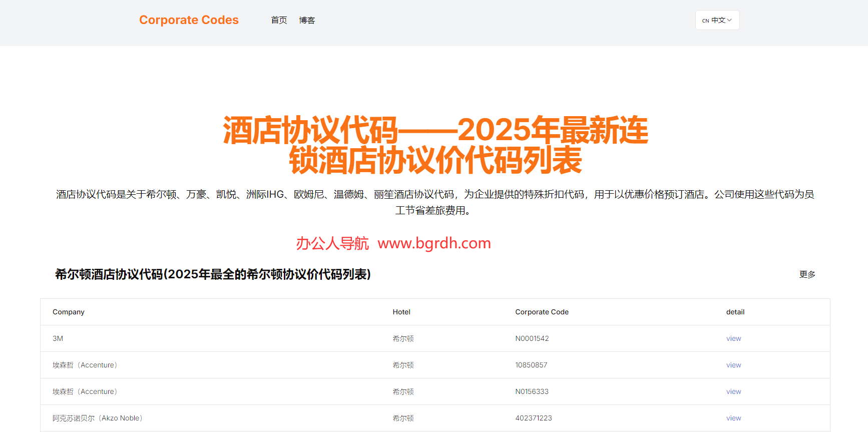Click the Hotel column header
This screenshot has width=868, height=432.
coord(401,312)
